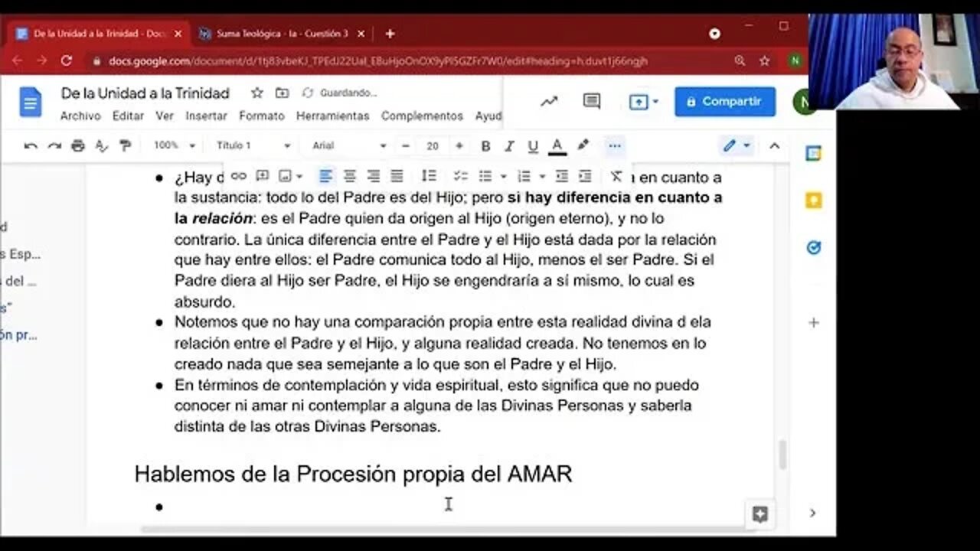Open the present to meeting dropdown

[644, 101]
